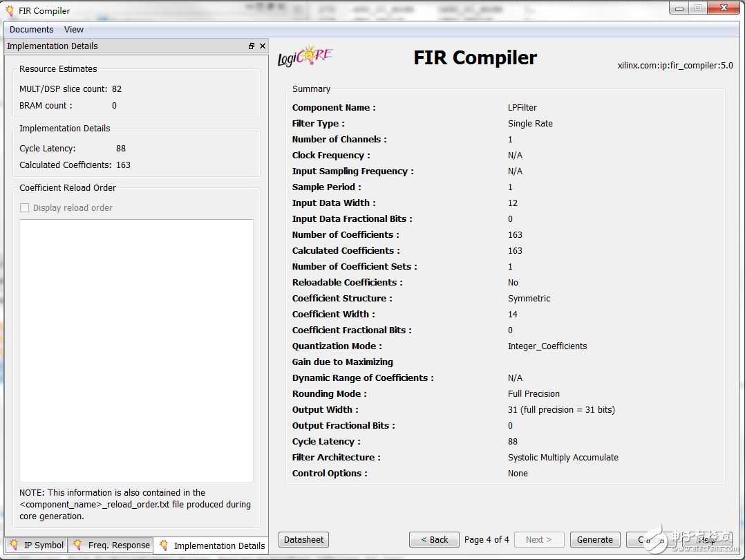Click the Control Options None value
The width and height of the screenshot is (745, 560).
tap(518, 474)
